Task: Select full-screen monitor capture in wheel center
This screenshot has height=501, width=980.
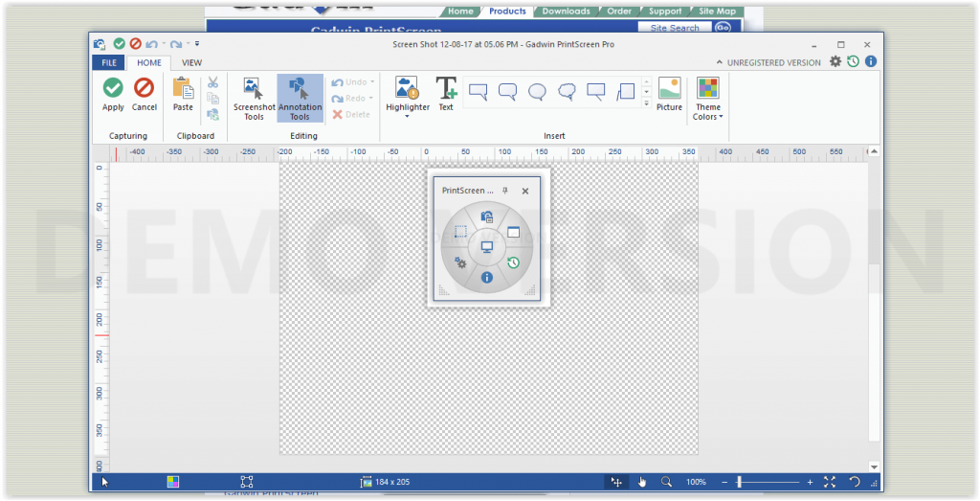Action: coord(486,247)
